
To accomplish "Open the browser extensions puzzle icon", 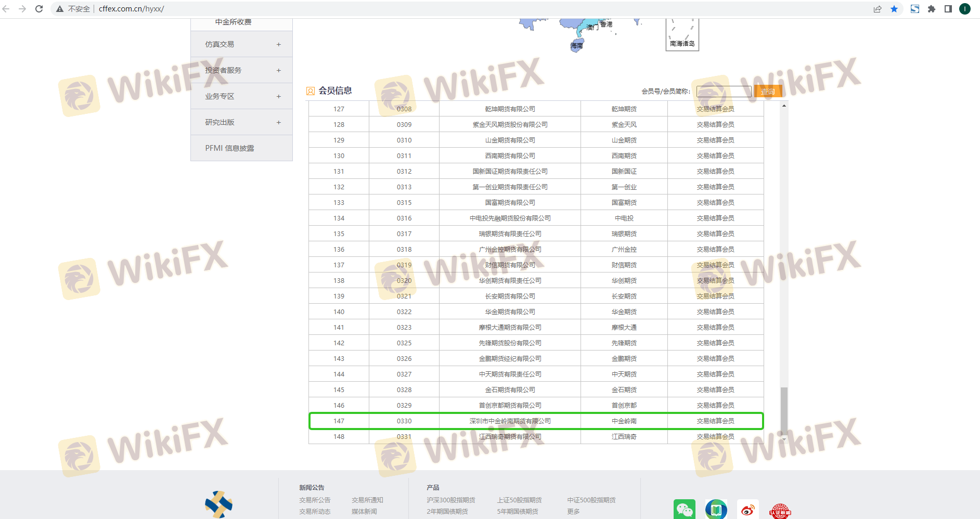I will [932, 9].
